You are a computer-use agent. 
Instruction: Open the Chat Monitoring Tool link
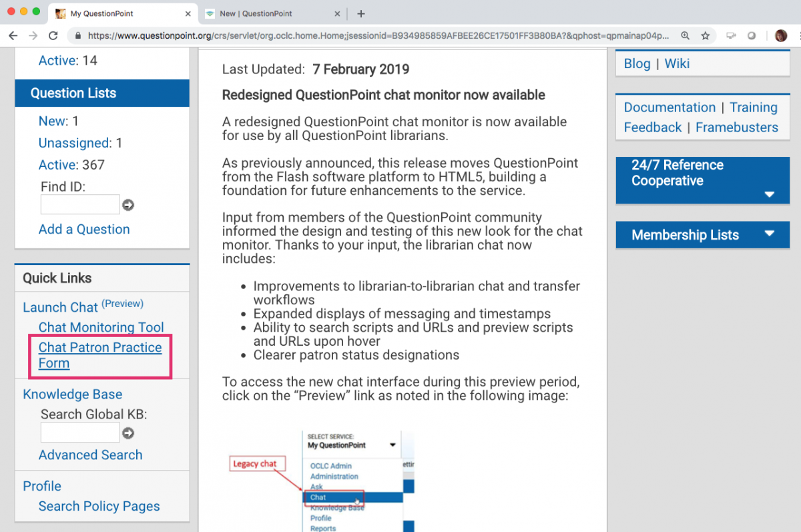(101, 327)
